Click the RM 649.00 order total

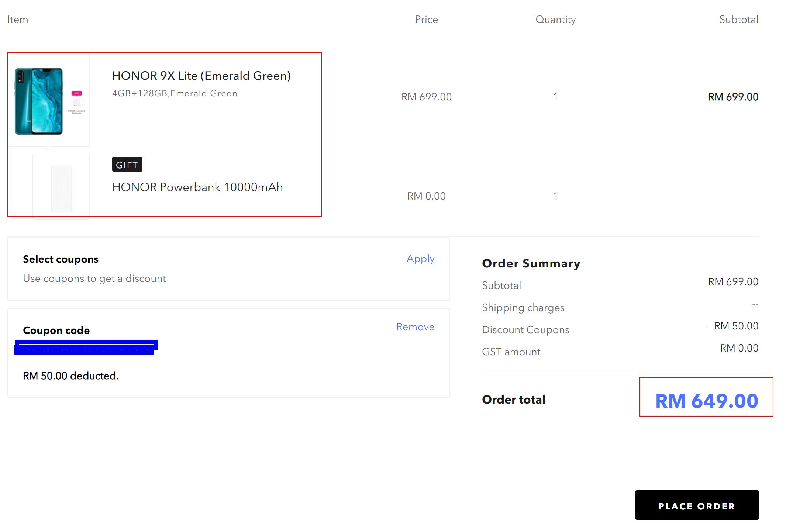pos(706,401)
